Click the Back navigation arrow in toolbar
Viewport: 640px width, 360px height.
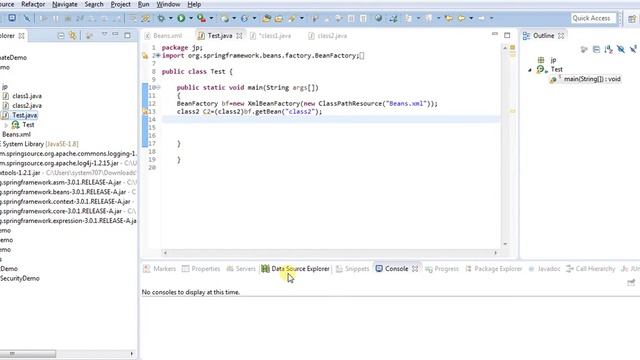tap(461, 18)
